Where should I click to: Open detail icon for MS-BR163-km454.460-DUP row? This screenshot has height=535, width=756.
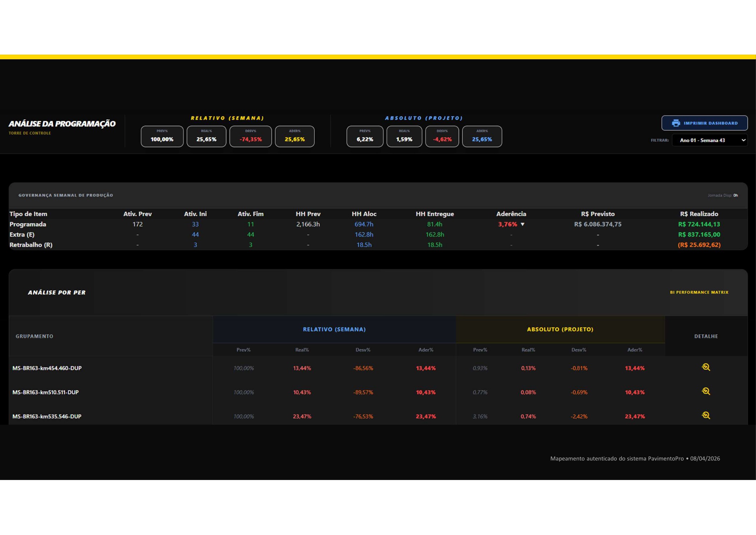point(706,367)
